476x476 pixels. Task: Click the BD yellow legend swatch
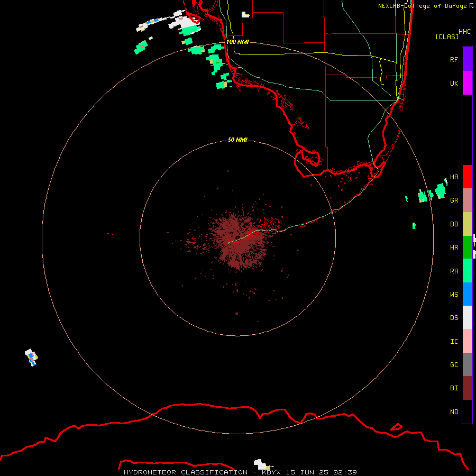467,224
